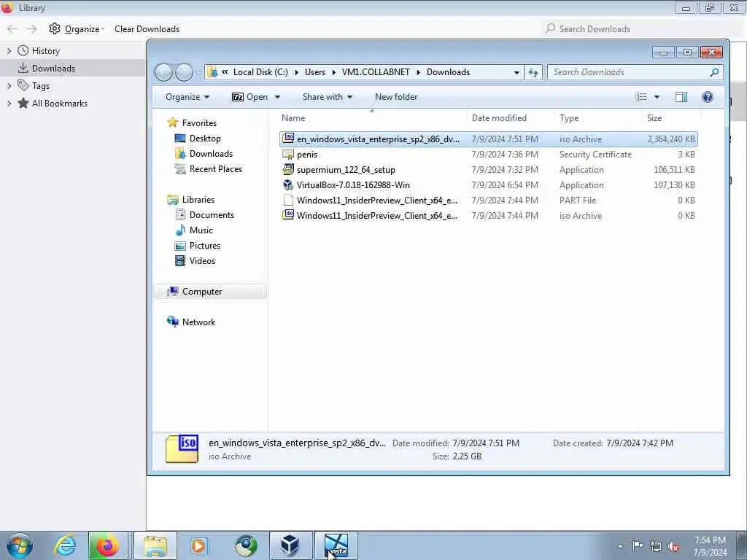
Task: Click the Action Center flag tray icon
Action: tap(638, 545)
